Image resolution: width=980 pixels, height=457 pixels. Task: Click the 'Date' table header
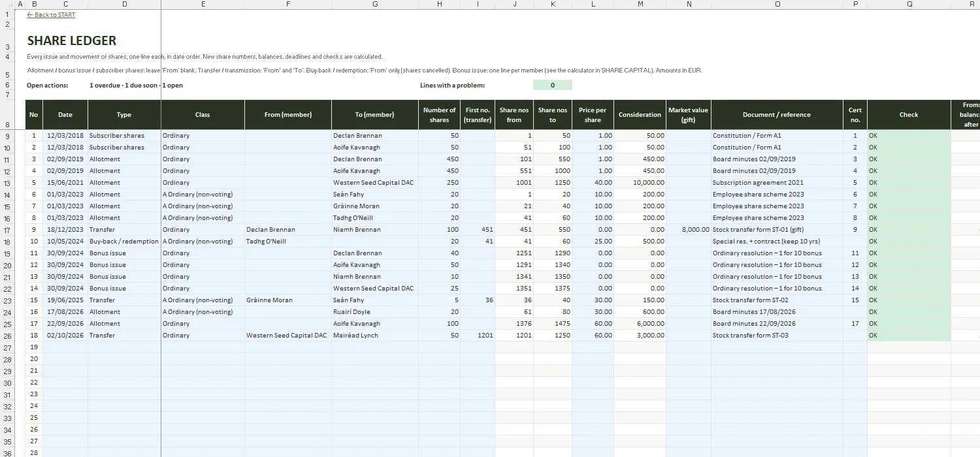(65, 115)
